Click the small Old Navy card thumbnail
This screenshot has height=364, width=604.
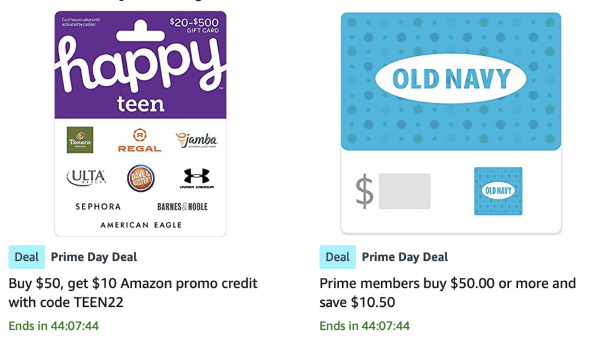498,191
